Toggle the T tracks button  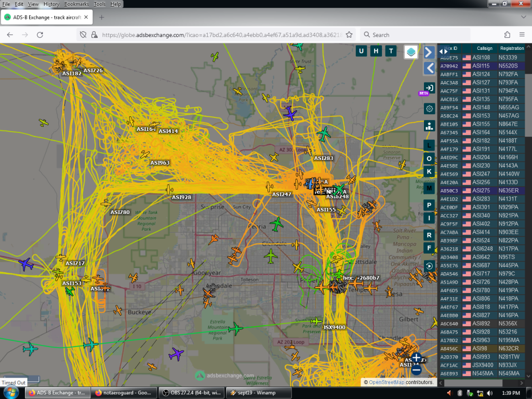(391, 51)
